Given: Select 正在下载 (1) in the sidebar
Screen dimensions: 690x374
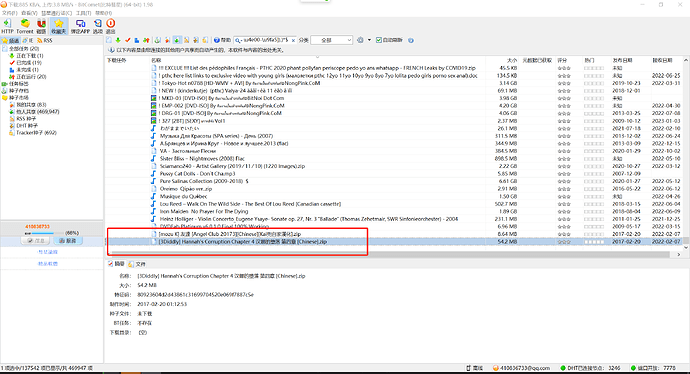Looking at the screenshot, I should 30,56.
